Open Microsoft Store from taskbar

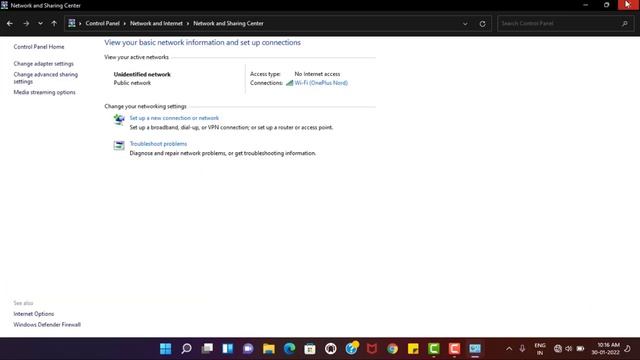[x=310, y=349]
